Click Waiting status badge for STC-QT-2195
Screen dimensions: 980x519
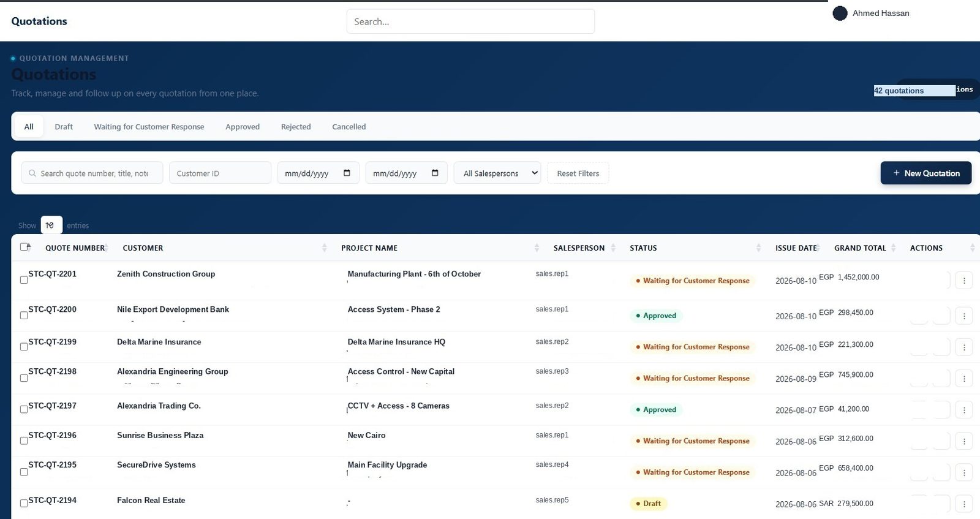[693, 472]
